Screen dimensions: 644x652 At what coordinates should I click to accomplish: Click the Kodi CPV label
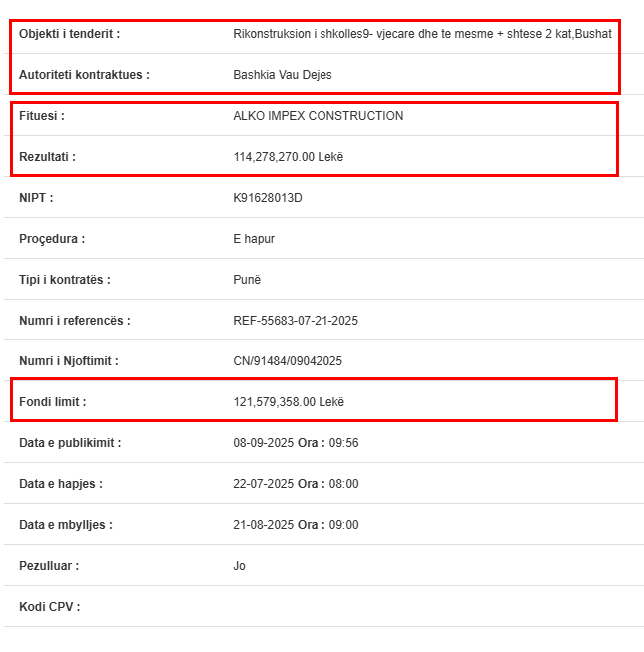click(49, 607)
